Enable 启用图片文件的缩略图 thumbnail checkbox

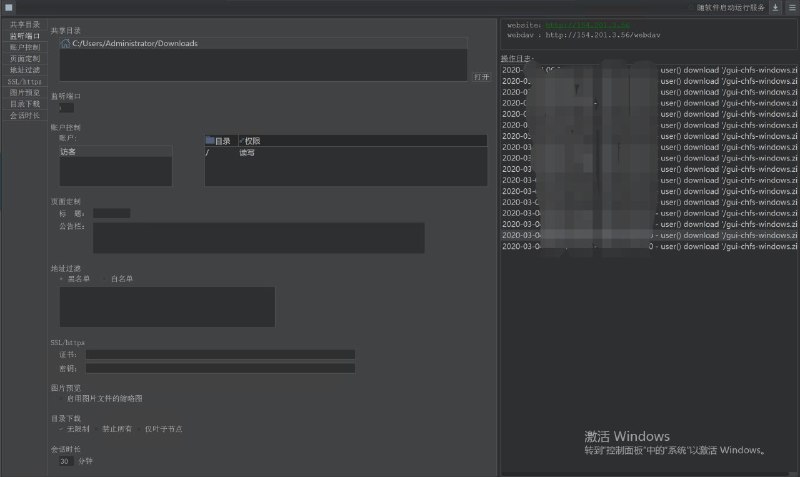coord(60,397)
